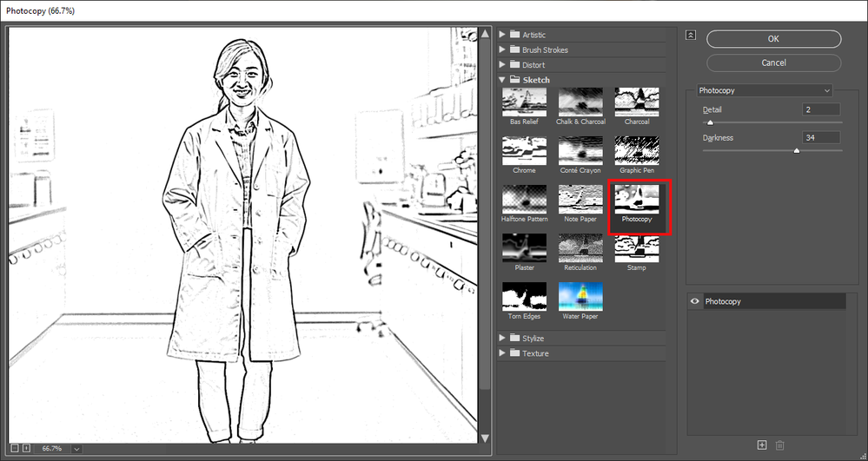Click the new effect layer icon
This screenshot has height=461, width=868.
tap(762, 445)
